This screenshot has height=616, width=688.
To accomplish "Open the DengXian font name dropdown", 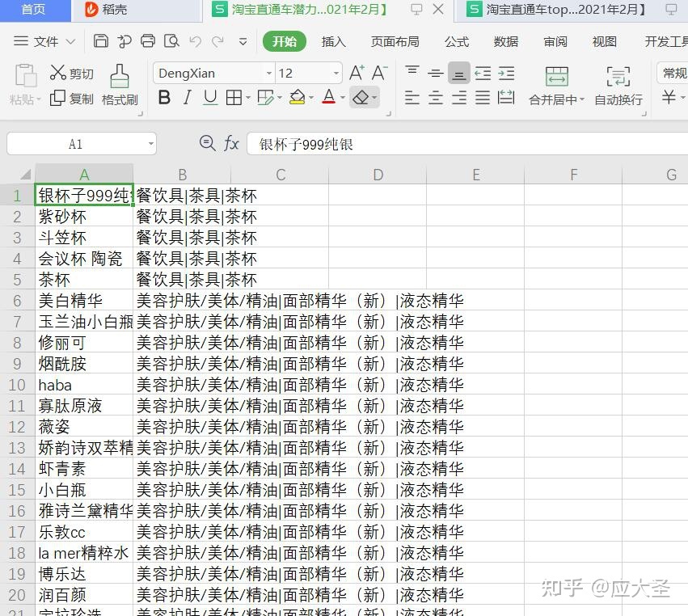I will click(269, 74).
